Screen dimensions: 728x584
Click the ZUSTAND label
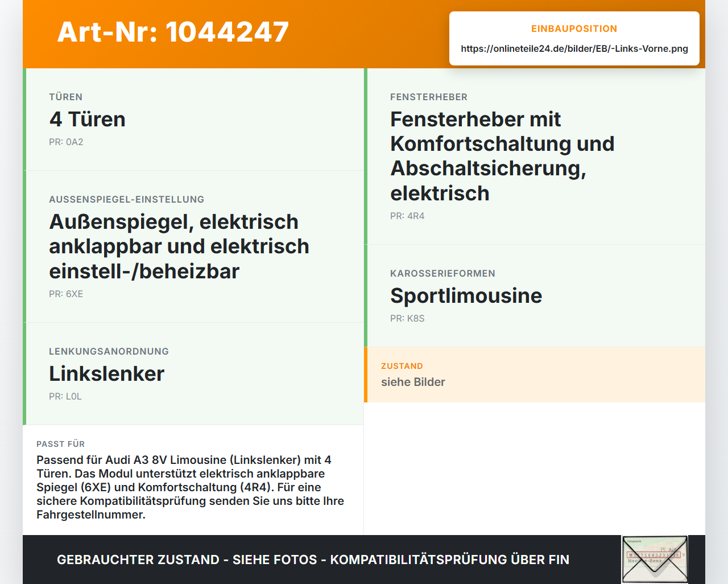click(x=402, y=366)
